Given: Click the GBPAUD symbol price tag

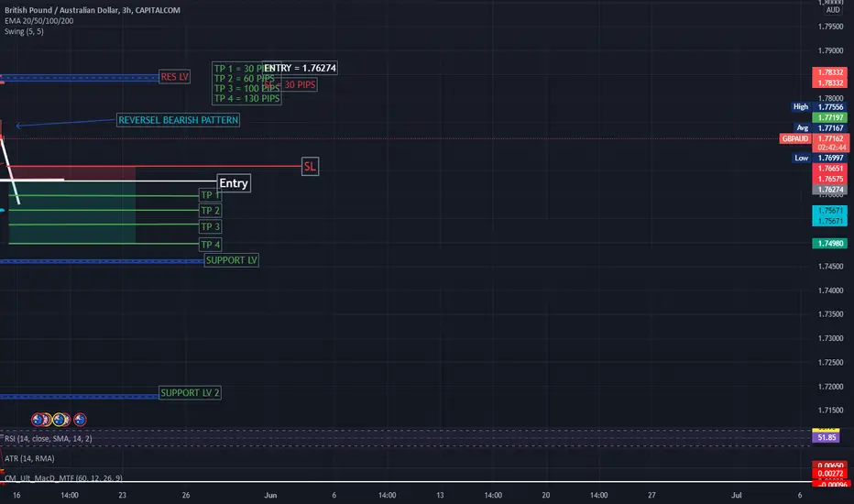Looking at the screenshot, I should point(795,139).
